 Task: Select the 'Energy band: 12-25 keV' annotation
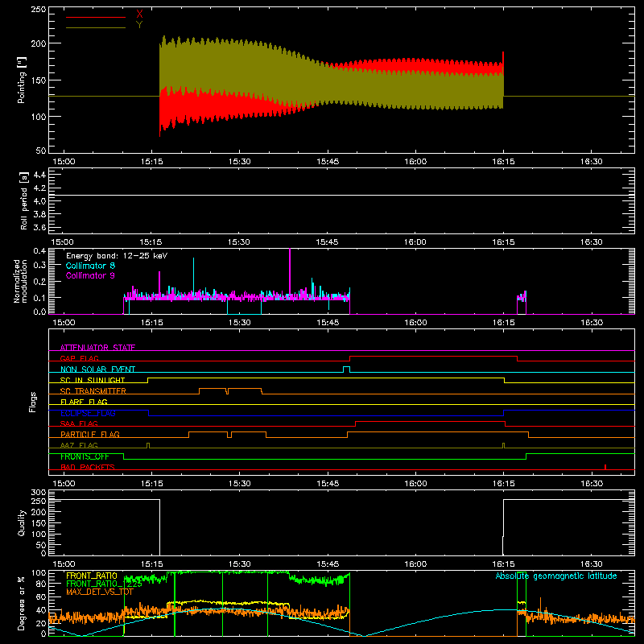pos(117,256)
